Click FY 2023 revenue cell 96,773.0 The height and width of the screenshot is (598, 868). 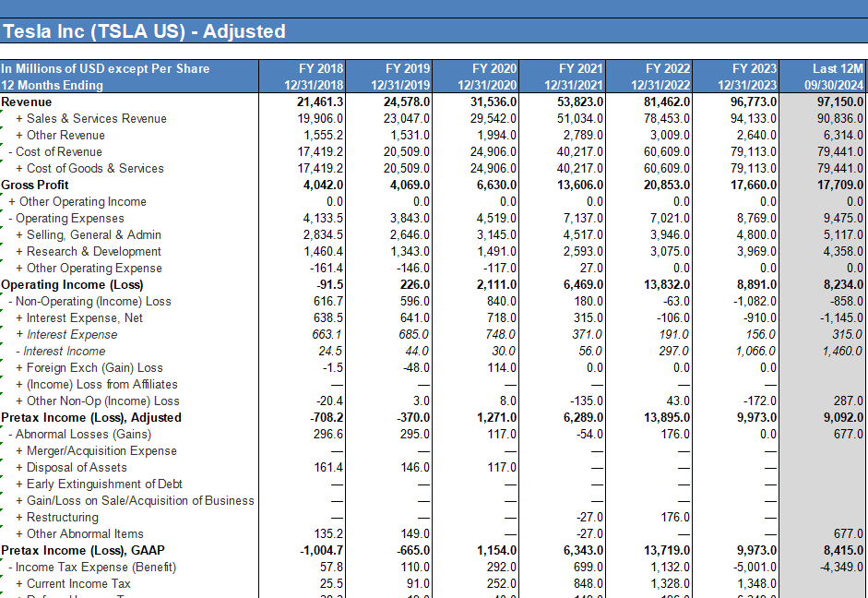754,102
